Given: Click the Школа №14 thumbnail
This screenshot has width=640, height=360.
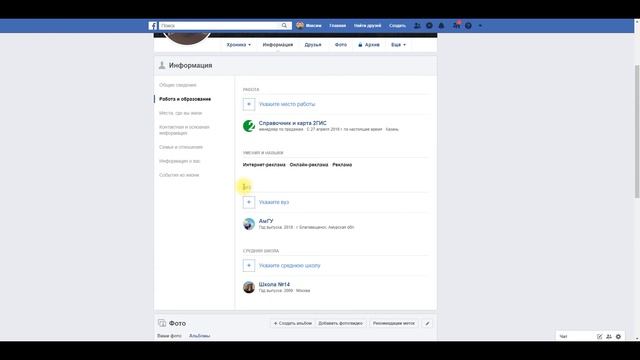Looking at the screenshot, I should 249,287.
